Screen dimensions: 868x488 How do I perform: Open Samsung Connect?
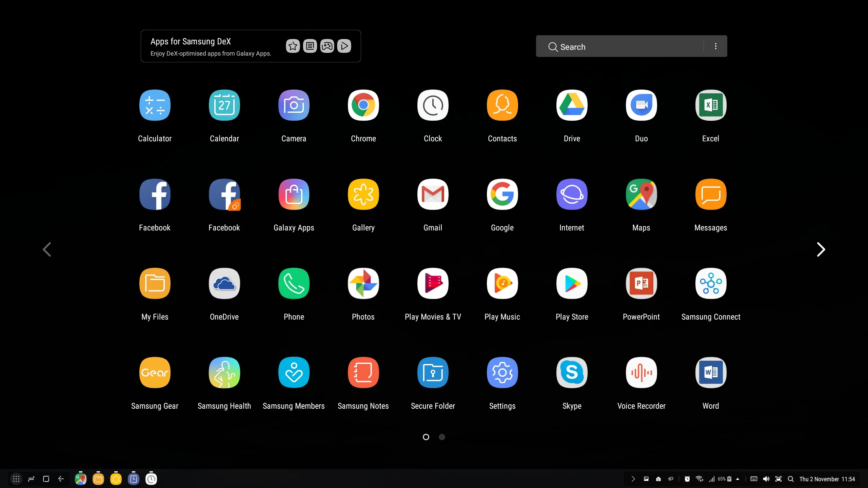[711, 283]
